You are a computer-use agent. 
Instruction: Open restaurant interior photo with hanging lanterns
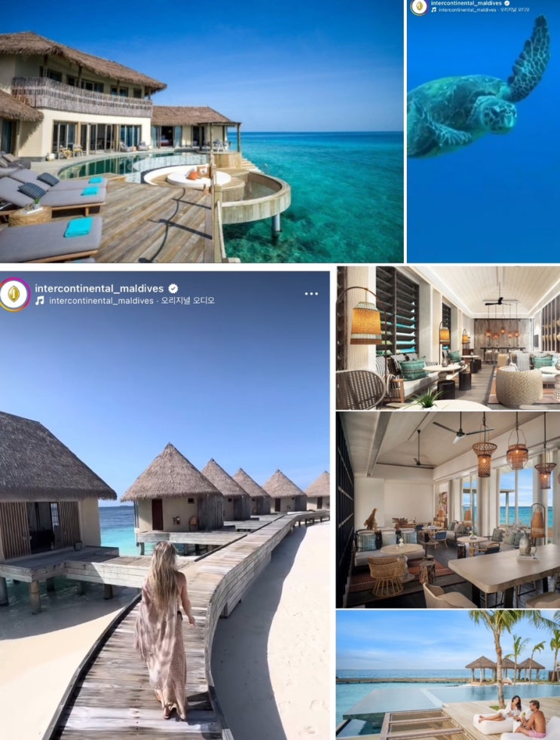448,509
